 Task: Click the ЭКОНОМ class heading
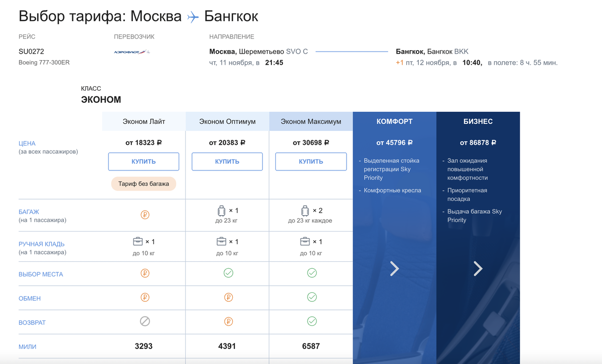point(101,100)
